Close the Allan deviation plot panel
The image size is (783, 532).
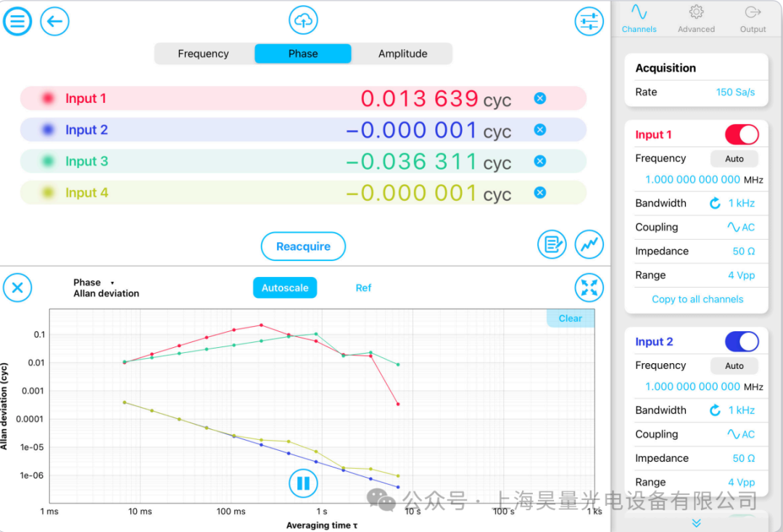pyautogui.click(x=17, y=288)
